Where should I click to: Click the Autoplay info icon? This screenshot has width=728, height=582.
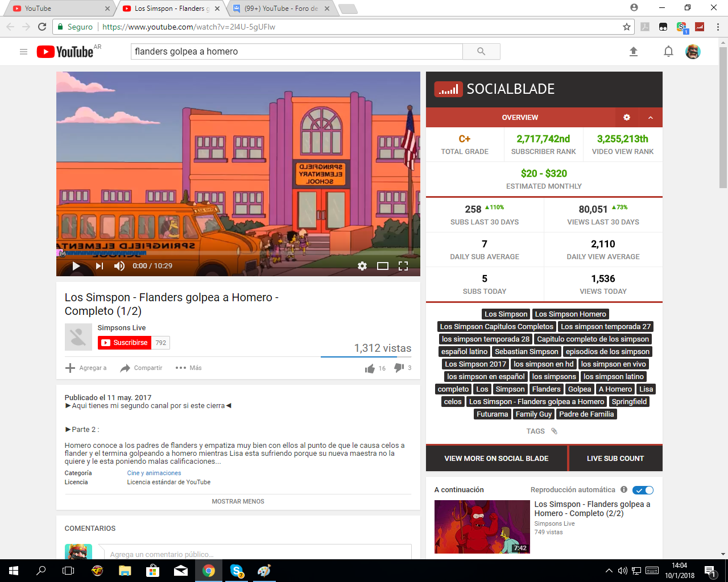click(624, 490)
